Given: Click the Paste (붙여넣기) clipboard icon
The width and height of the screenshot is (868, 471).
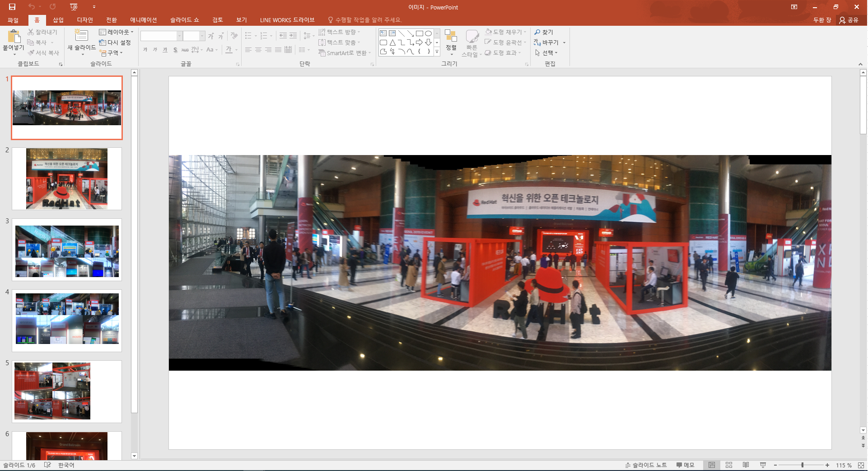Looking at the screenshot, I should 14,36.
